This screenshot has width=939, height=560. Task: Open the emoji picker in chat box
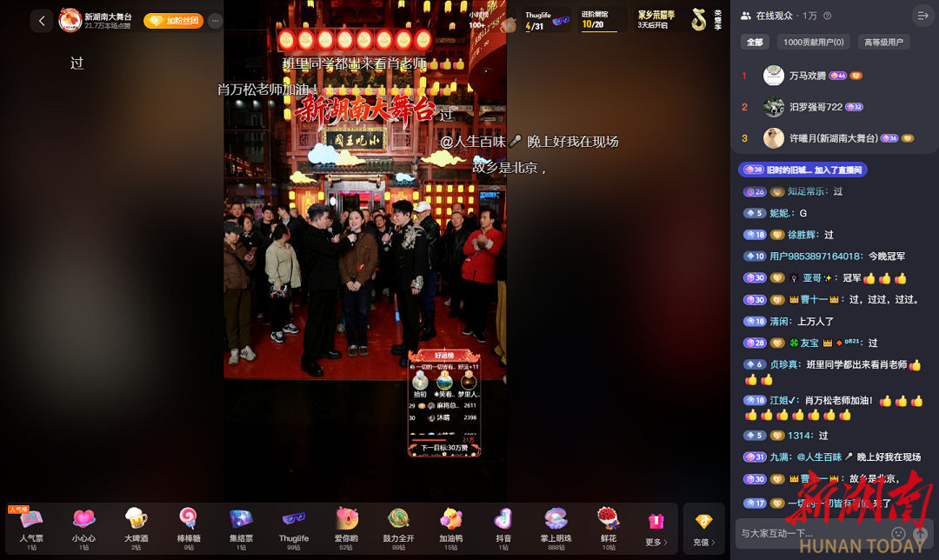(899, 533)
